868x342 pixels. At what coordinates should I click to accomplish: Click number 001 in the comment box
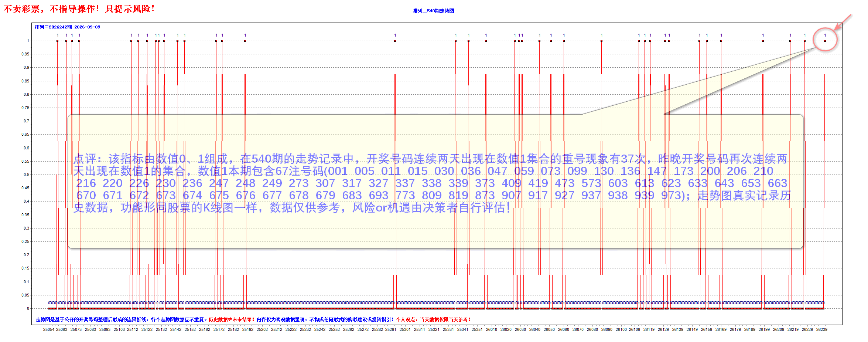click(x=338, y=171)
